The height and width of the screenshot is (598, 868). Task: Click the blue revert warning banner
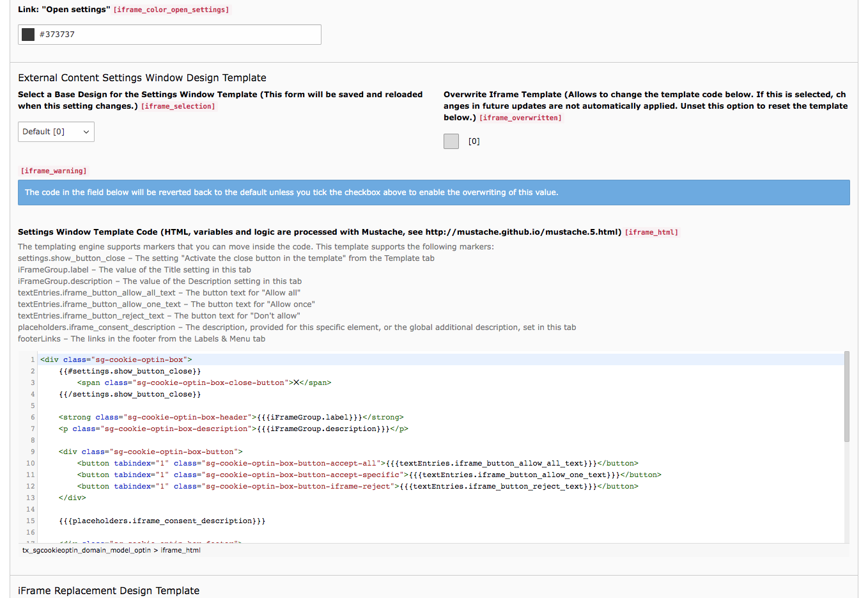point(435,192)
